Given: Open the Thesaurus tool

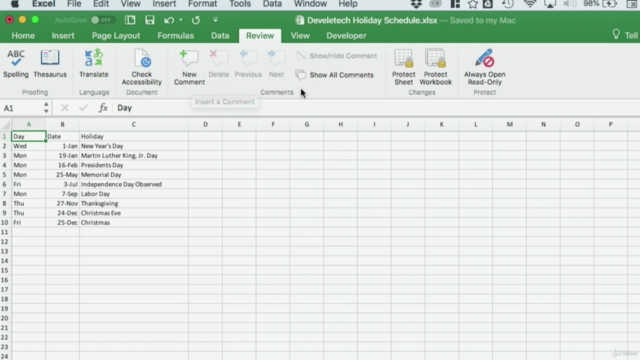Looking at the screenshot, I should [50, 64].
